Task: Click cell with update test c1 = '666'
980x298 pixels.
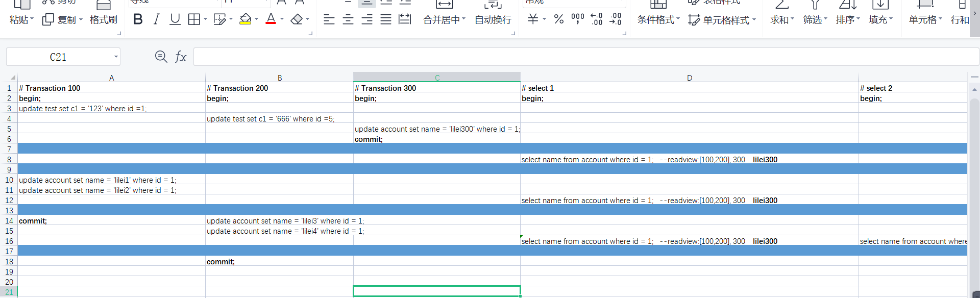Action: click(x=279, y=118)
